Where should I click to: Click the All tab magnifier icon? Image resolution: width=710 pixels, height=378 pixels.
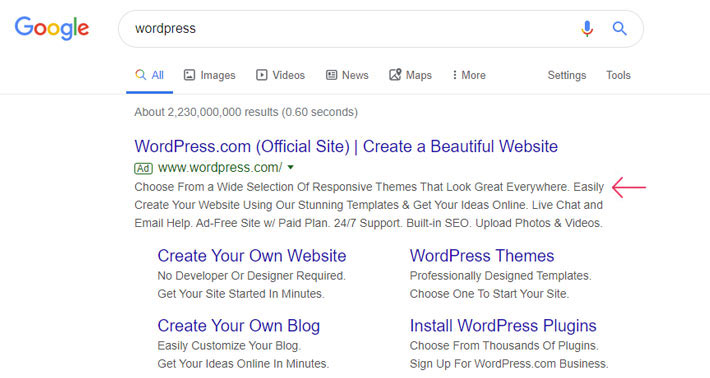coord(141,75)
